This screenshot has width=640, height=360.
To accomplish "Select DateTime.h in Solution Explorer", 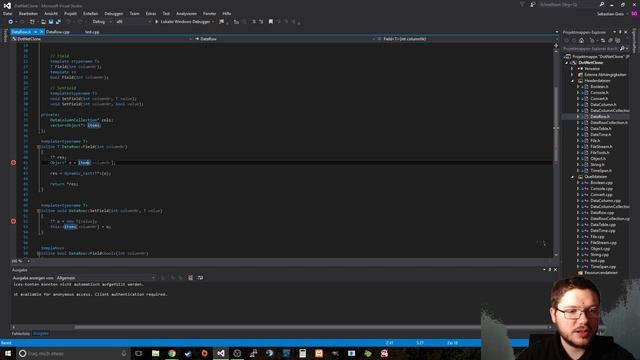I will [601, 135].
